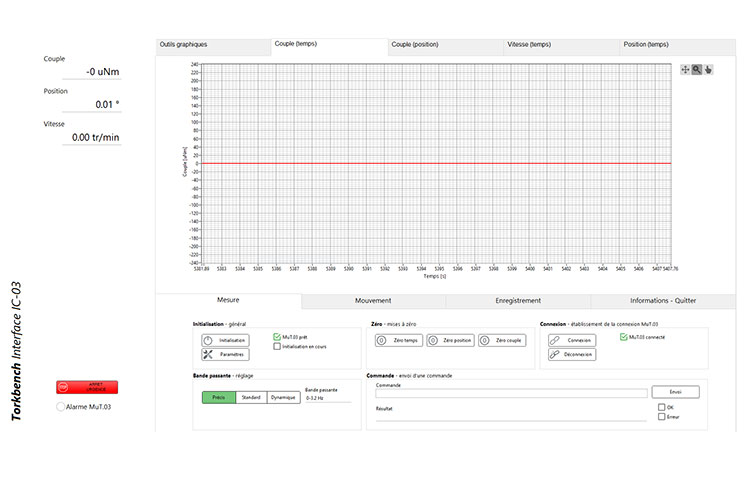Send the command with Envoi
750x500 pixels.
click(x=675, y=392)
